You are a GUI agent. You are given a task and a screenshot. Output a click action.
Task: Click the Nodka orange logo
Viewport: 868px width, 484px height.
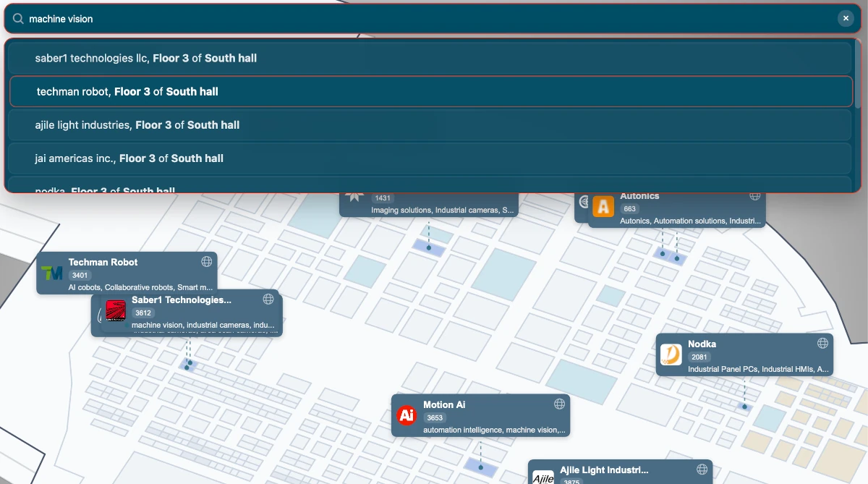pyautogui.click(x=671, y=354)
